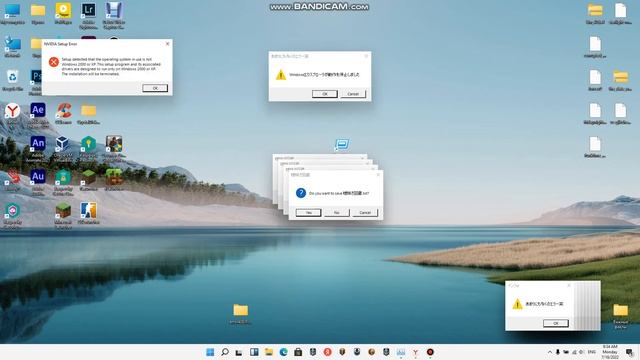Expand the system tray hidden icons chevron
Screen dimensions: 640x360
[x=550, y=352]
